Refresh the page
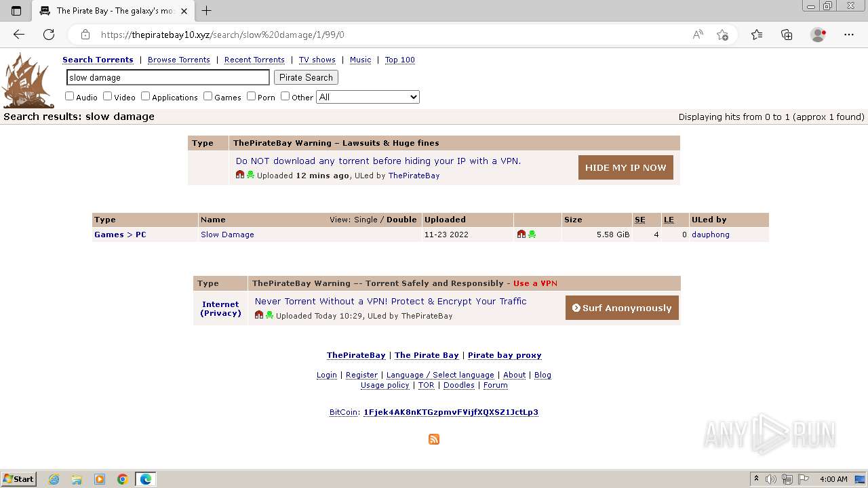868x488 pixels. pos(49,35)
